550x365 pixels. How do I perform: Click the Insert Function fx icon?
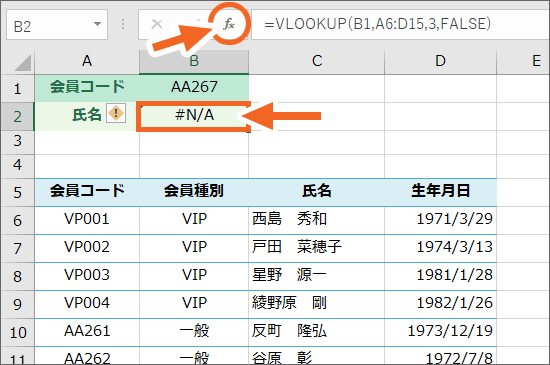coord(229,24)
